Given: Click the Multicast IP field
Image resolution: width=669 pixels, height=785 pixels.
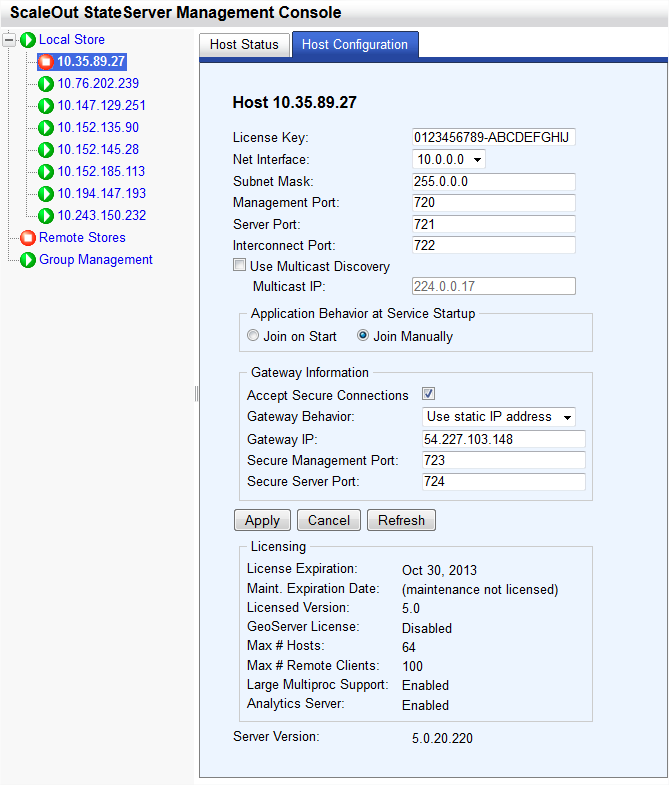Looking at the screenshot, I should coord(494,286).
